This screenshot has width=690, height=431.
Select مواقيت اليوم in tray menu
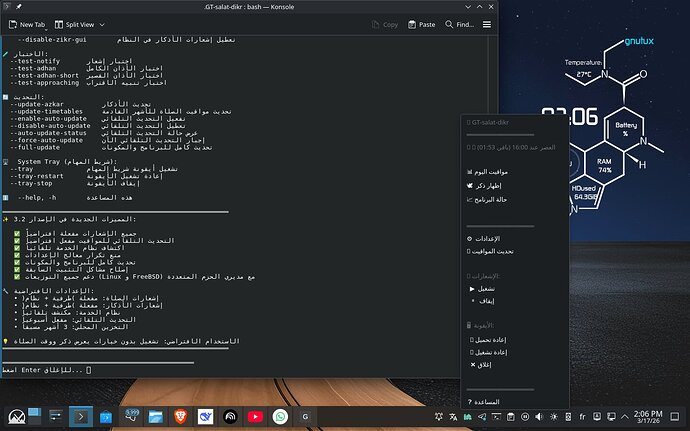point(487,172)
